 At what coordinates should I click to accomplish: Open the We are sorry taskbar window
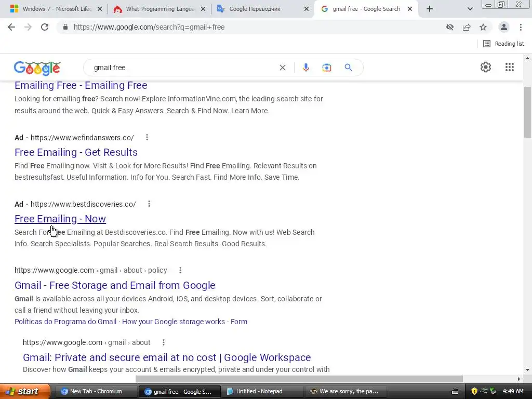[345, 392]
